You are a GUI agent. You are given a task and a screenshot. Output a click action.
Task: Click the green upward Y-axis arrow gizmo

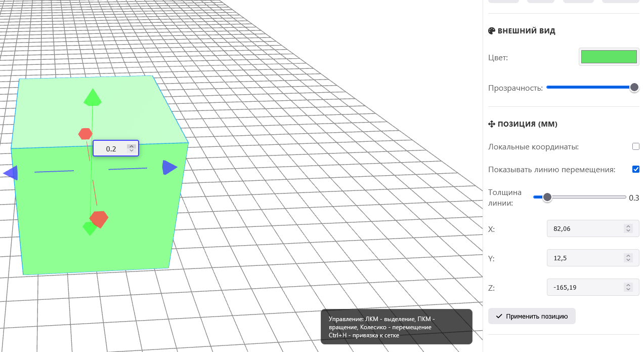(x=92, y=97)
